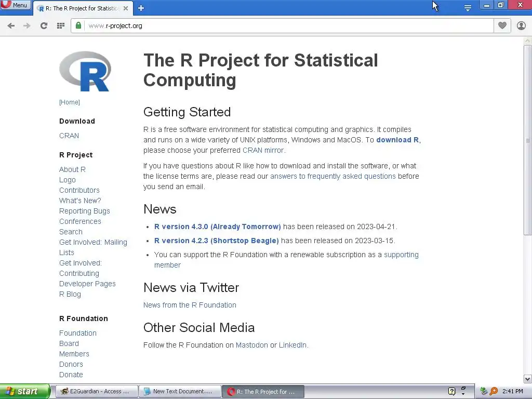Viewport: 532px width, 399px height.
Task: Click the vertical scrollbar thumb
Action: tap(528, 140)
